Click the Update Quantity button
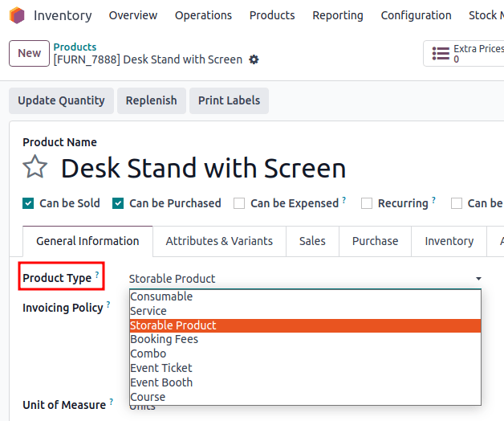Image resolution: width=504 pixels, height=421 pixels. tap(61, 100)
